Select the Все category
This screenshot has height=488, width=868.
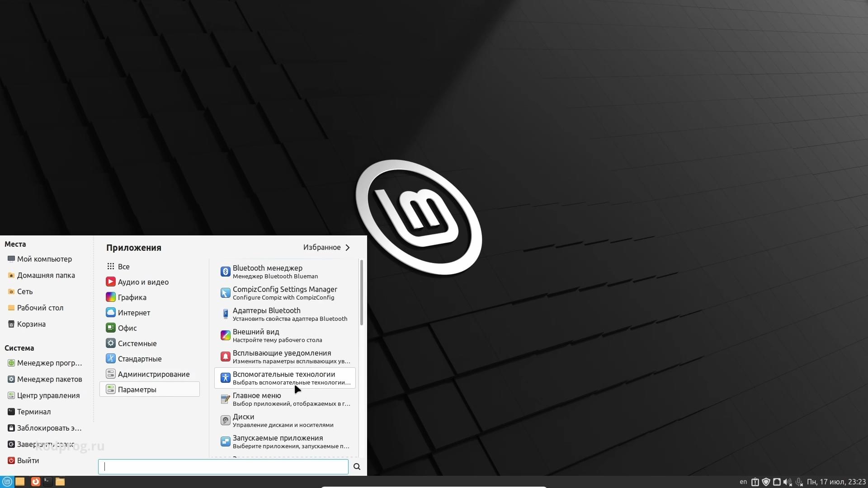point(149,267)
